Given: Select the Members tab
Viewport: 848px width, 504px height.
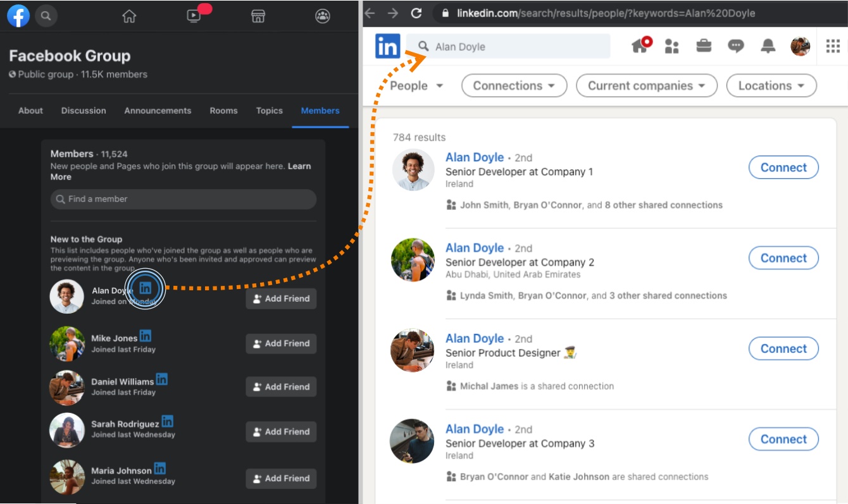Looking at the screenshot, I should click(x=320, y=111).
